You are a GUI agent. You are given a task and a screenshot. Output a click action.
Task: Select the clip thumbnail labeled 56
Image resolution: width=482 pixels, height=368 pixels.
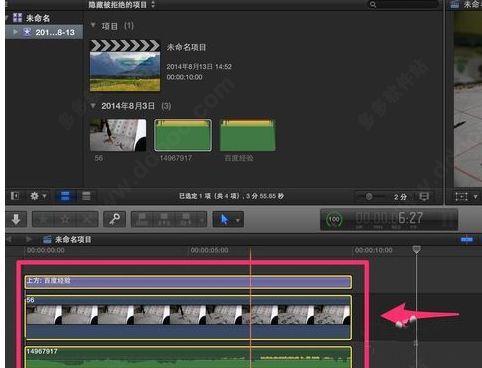(118, 135)
